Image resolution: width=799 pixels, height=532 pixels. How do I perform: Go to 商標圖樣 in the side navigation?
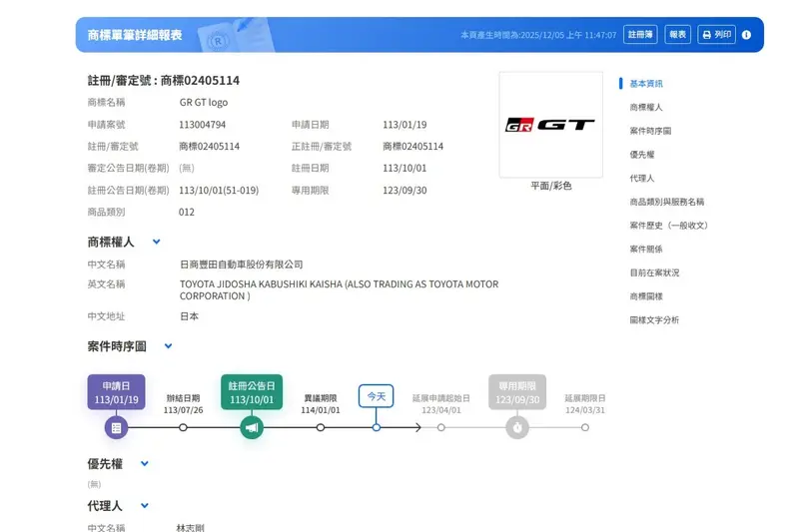[646, 296]
